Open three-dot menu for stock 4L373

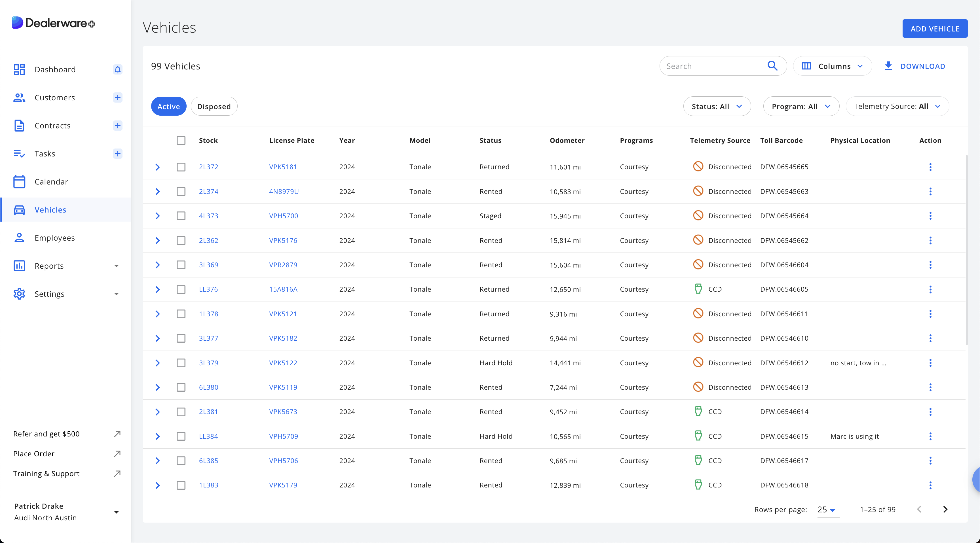pos(930,216)
